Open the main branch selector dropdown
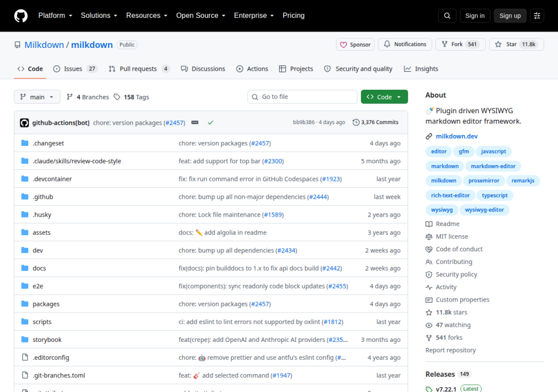The width and height of the screenshot is (558, 392). [x=37, y=97]
